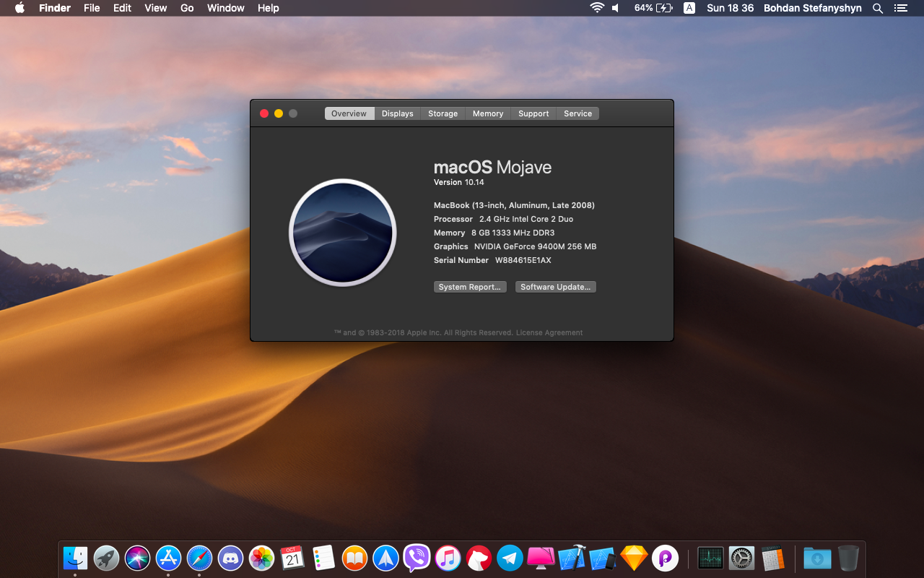
Task: Open the Books app in Dock
Action: click(x=354, y=558)
